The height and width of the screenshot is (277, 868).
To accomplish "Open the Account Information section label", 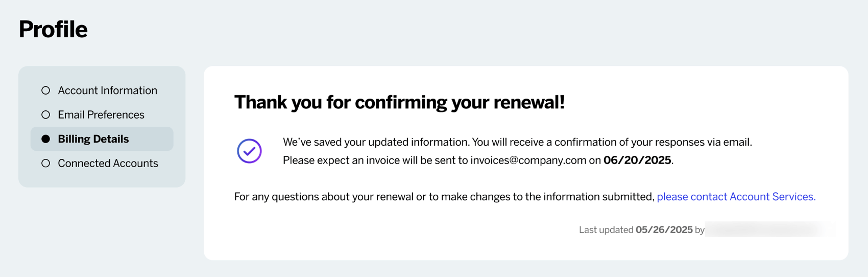I will 107,90.
